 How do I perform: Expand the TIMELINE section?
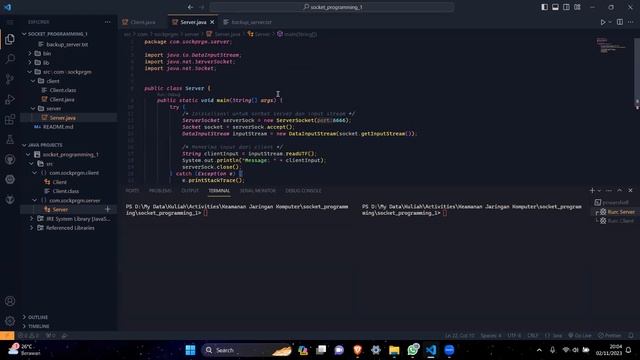coord(38,326)
